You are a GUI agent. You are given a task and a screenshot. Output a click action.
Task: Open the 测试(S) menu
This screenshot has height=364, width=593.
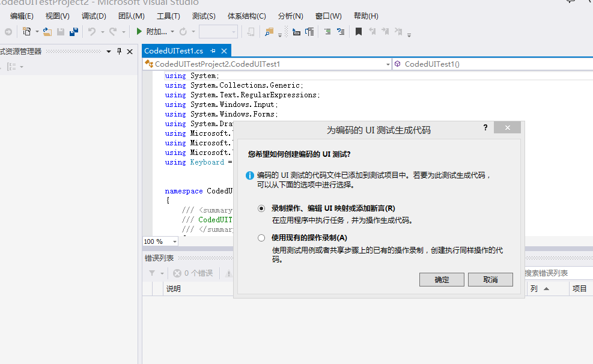204,16
